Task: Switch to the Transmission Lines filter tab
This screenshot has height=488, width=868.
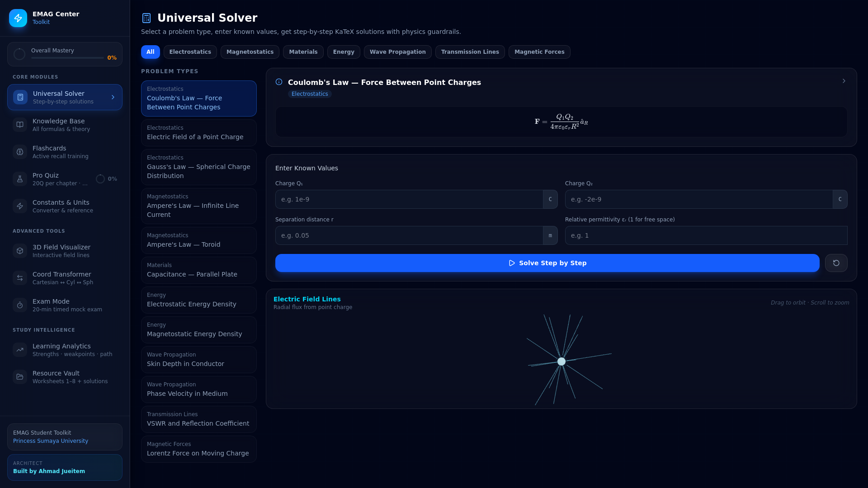Action: pos(470,52)
